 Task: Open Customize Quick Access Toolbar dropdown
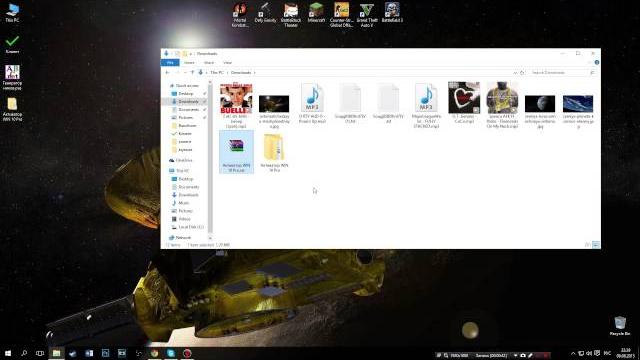point(190,53)
